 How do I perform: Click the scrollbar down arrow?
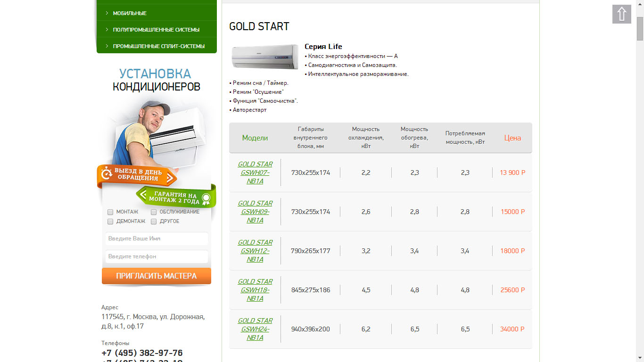click(641, 358)
